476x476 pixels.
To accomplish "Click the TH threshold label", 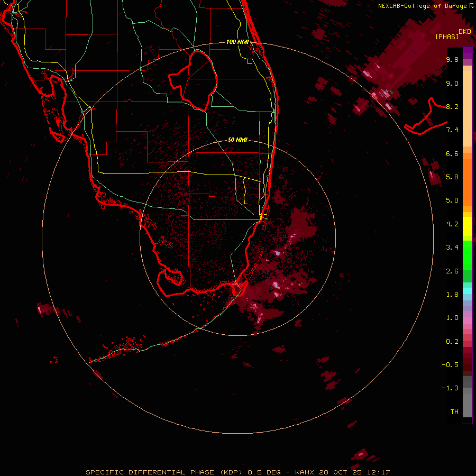I will click(454, 412).
